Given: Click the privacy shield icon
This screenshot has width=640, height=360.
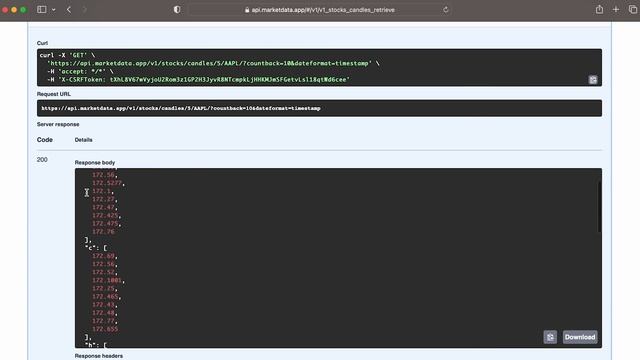Looking at the screenshot, I should coord(177,9).
